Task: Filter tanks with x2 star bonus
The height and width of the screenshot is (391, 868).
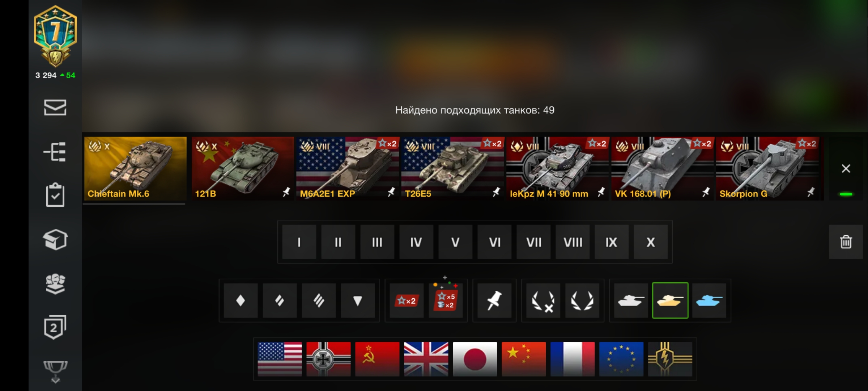Action: tap(407, 300)
